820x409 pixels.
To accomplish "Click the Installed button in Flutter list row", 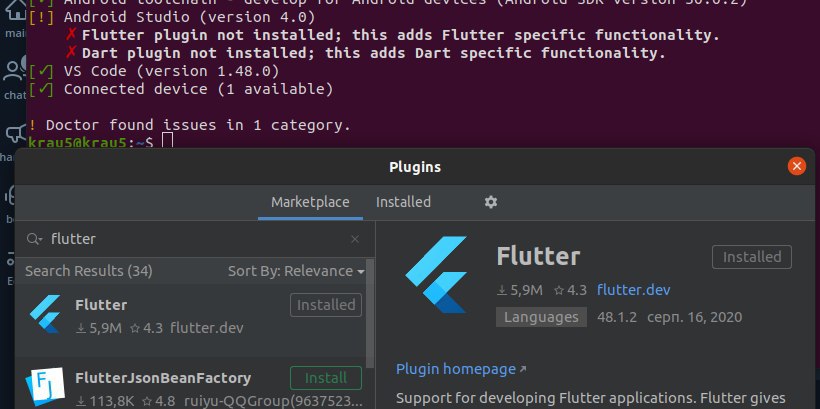I will [326, 305].
